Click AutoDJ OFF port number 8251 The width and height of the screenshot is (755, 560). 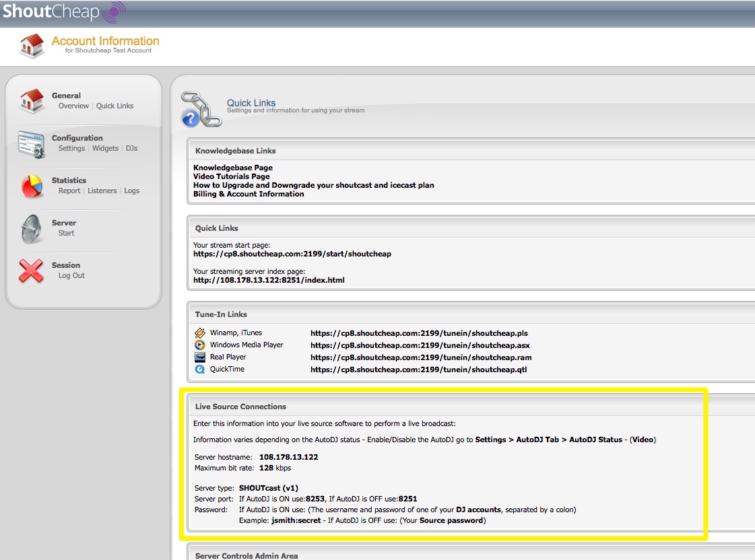coord(408,499)
